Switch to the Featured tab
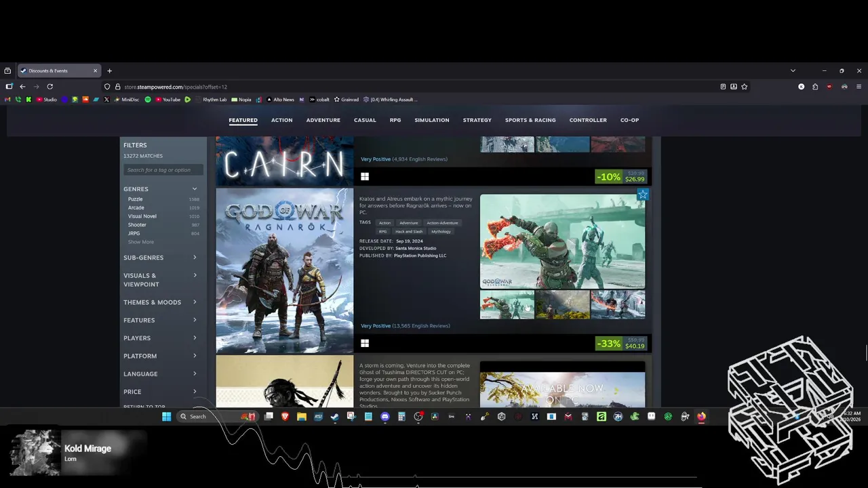 click(243, 120)
